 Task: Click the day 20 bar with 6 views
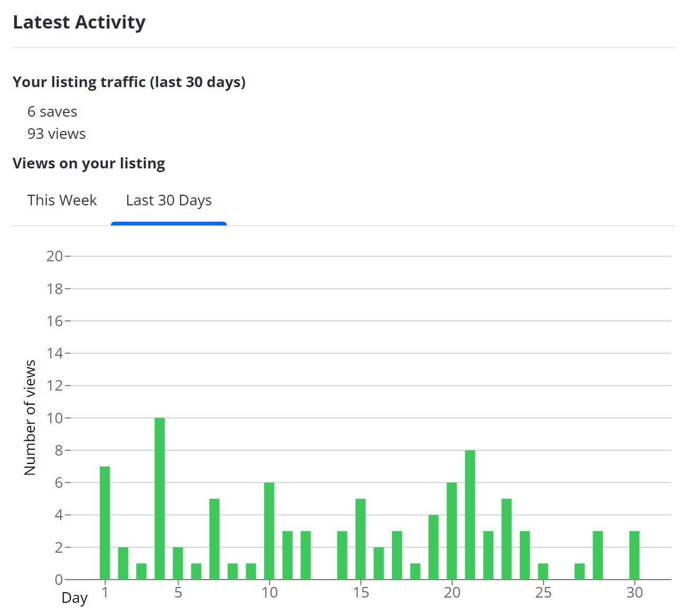452,531
